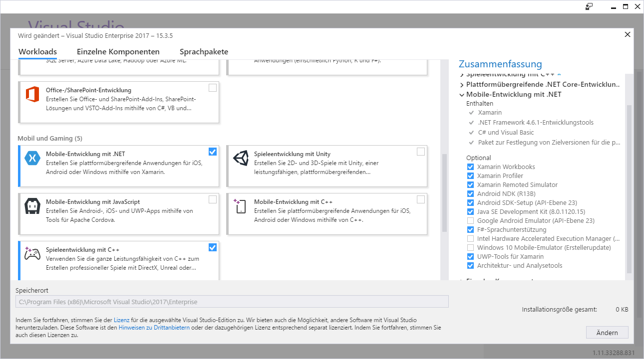Click the Unity logo icon
644x359 pixels.
coord(240,158)
